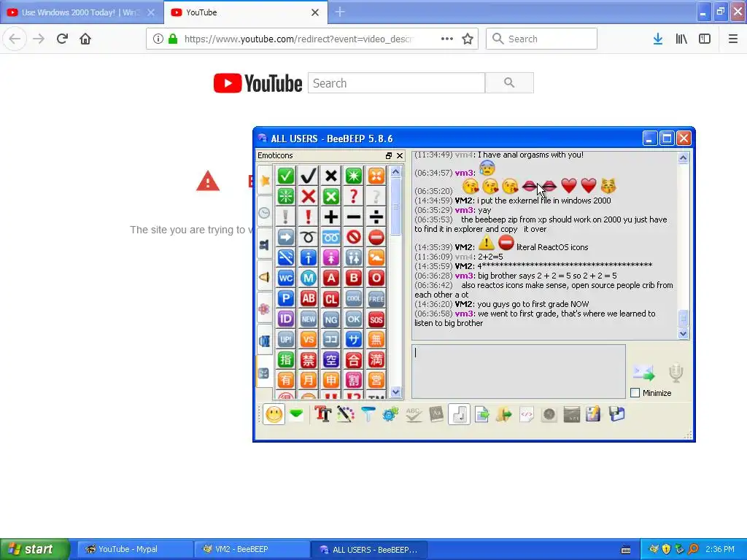The image size is (747, 560).
Task: Reload the page in the browser
Action: (x=62, y=39)
